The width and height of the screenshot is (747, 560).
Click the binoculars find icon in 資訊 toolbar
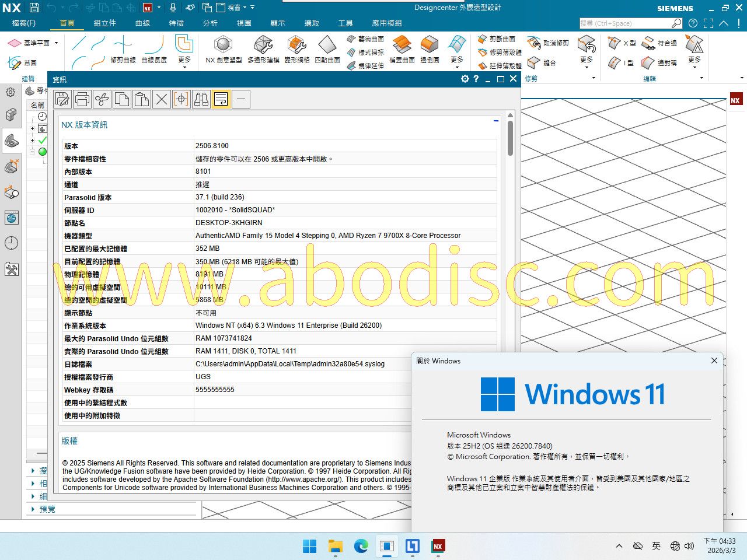point(201,100)
